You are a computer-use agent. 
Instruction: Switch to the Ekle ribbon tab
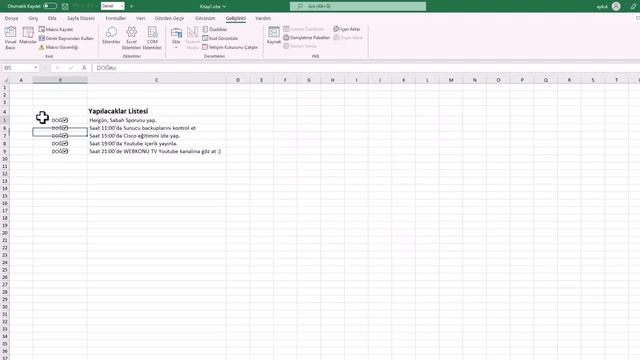coord(52,18)
